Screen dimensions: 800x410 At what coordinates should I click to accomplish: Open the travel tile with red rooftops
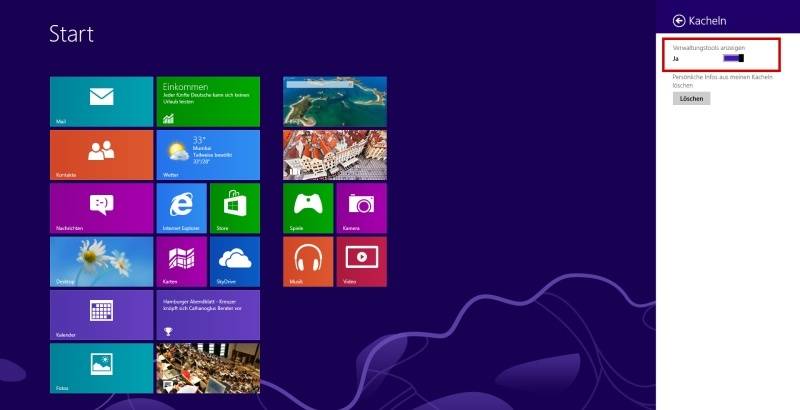click(335, 155)
